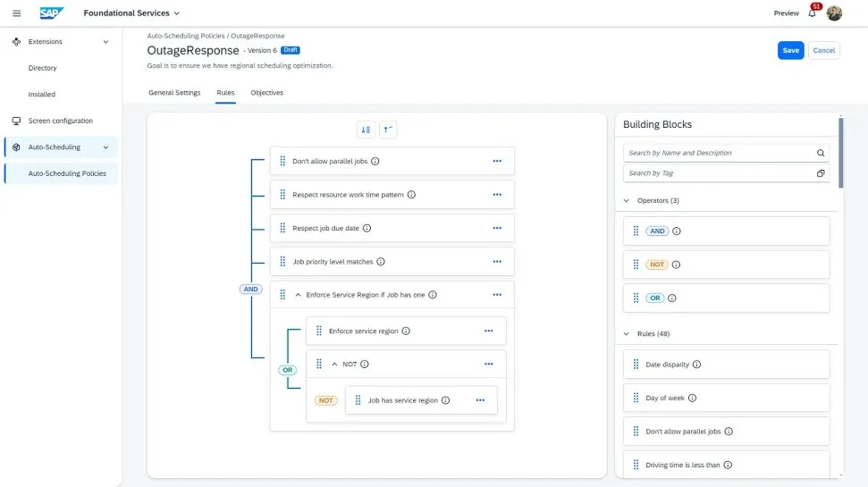
Task: Collapse the Enforce Service Region group
Action: [x=298, y=295]
